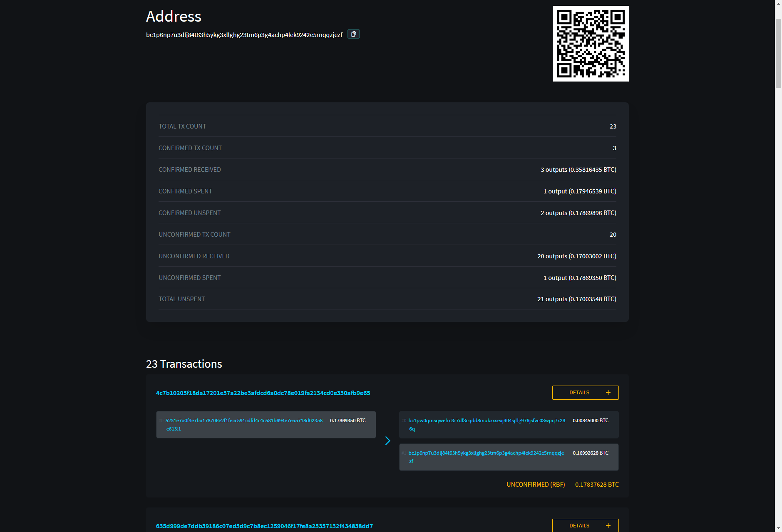
Task: Expand DETAILS for transaction 4c7b10205f18da
Action: [x=579, y=392]
